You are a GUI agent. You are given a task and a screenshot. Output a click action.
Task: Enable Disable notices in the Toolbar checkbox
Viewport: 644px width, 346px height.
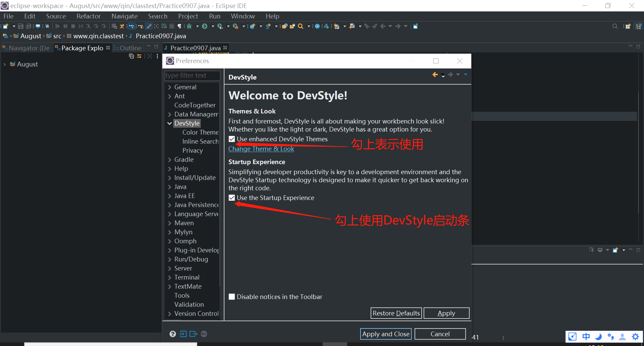coord(232,297)
